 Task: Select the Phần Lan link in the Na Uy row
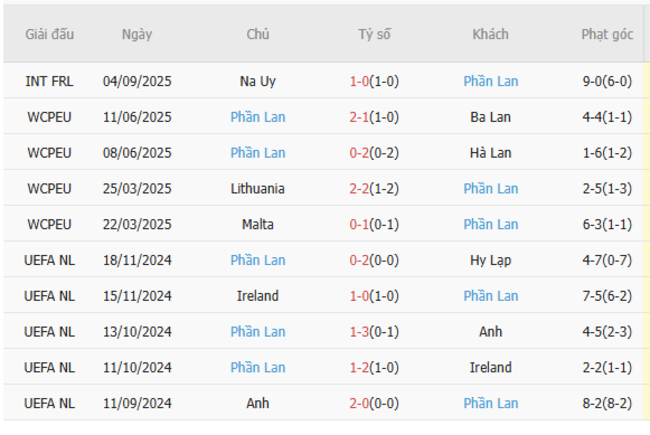point(490,81)
